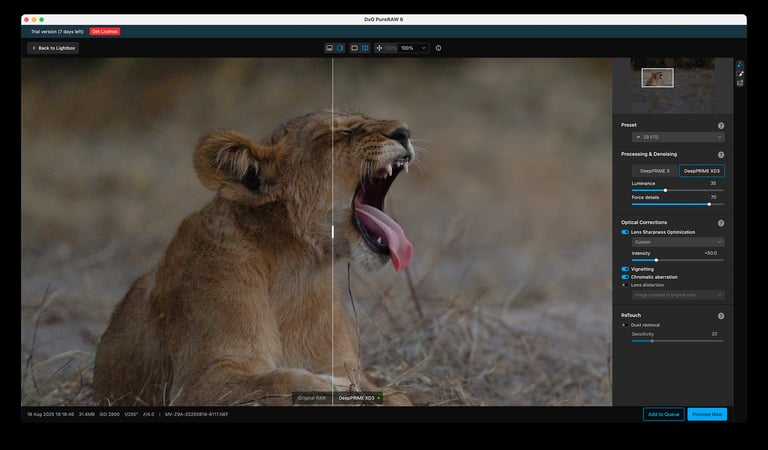Image resolution: width=768 pixels, height=450 pixels.
Task: Click the ReTouch section help icon
Action: point(721,316)
